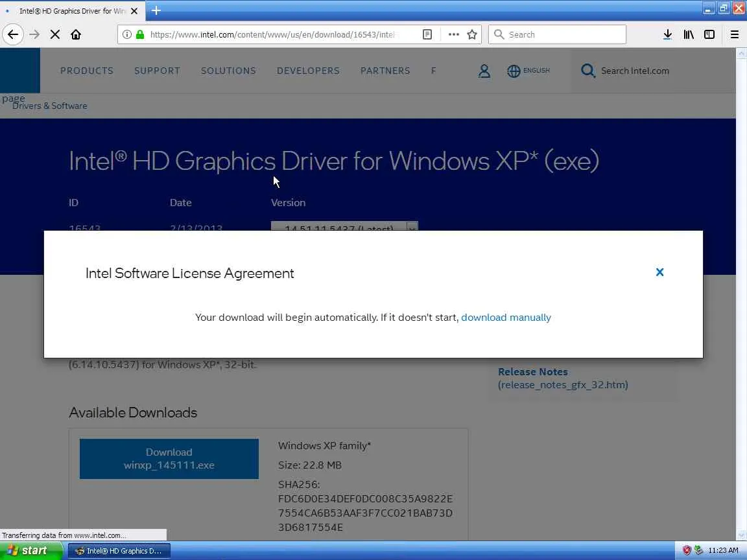Go back with the browser Back arrow
747x560 pixels.
click(13, 34)
